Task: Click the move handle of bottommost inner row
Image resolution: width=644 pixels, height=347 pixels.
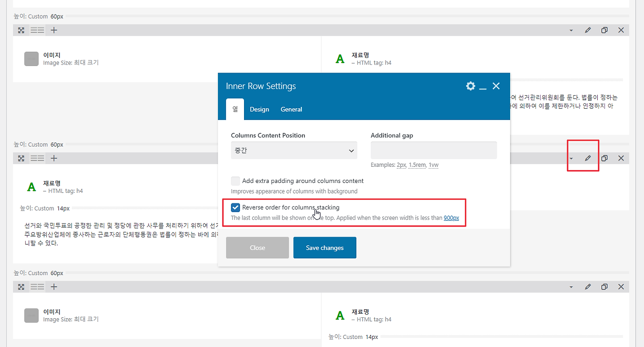Action: pyautogui.click(x=21, y=287)
